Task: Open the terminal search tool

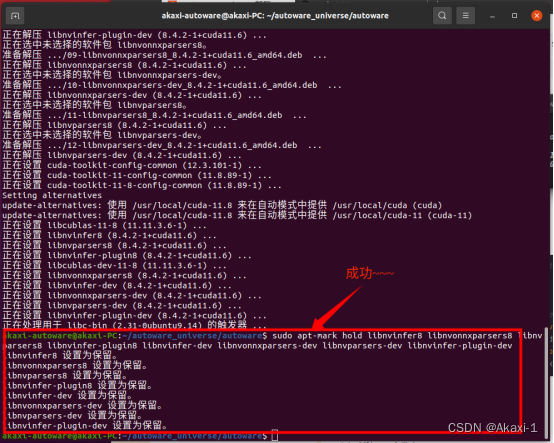Action: (442, 16)
